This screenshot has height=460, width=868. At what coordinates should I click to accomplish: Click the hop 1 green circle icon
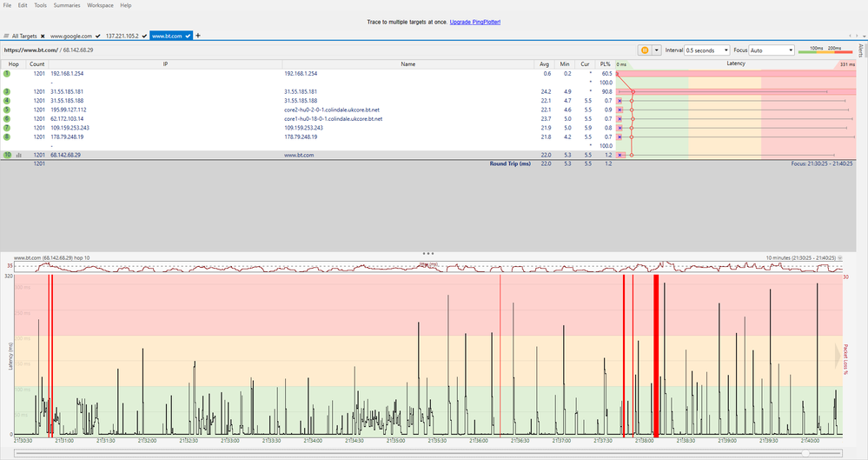(x=7, y=74)
